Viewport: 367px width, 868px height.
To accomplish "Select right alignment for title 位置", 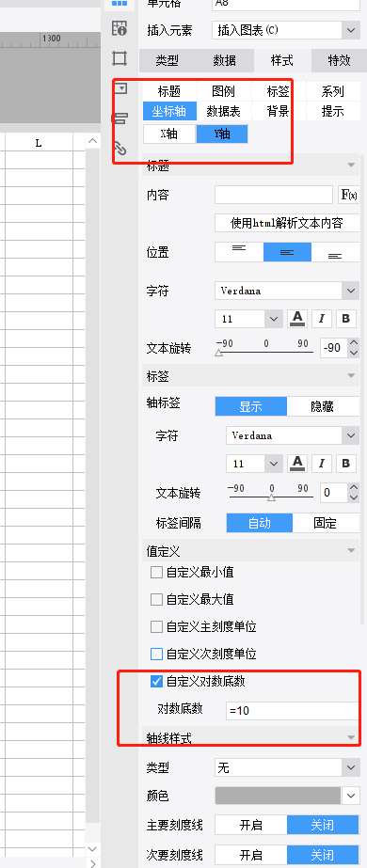I will point(335,252).
